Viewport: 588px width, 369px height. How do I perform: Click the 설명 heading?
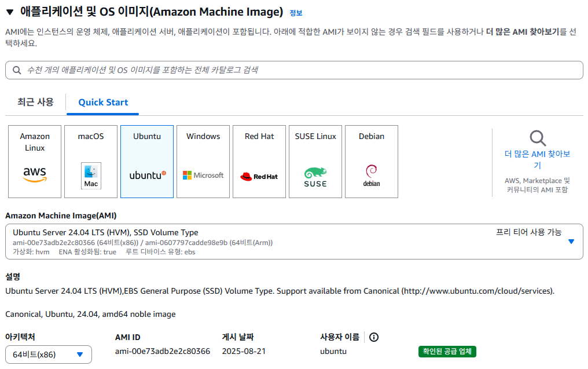(x=13, y=277)
